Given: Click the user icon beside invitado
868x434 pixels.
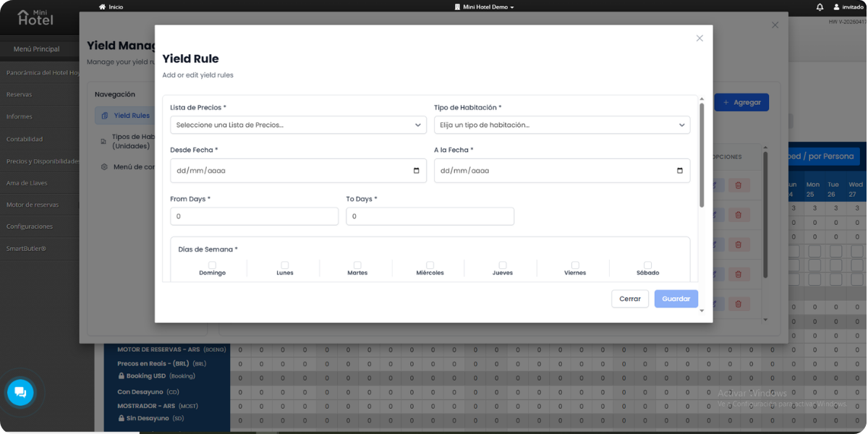Looking at the screenshot, I should coord(837,7).
